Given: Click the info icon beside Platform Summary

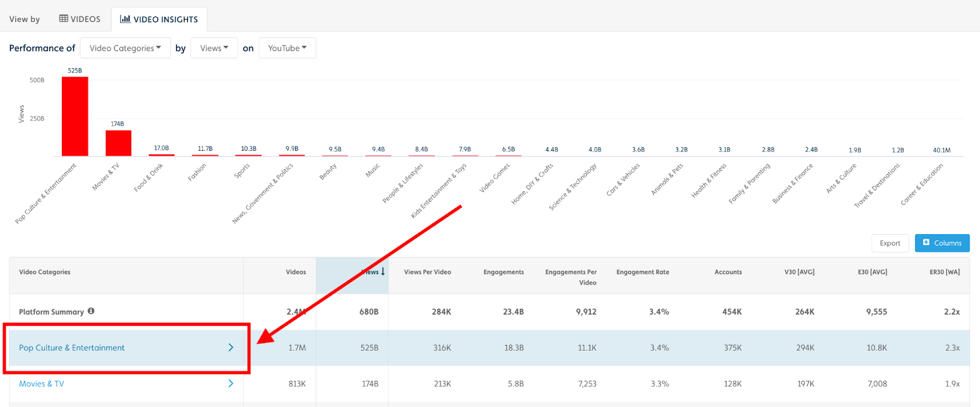Looking at the screenshot, I should [91, 311].
